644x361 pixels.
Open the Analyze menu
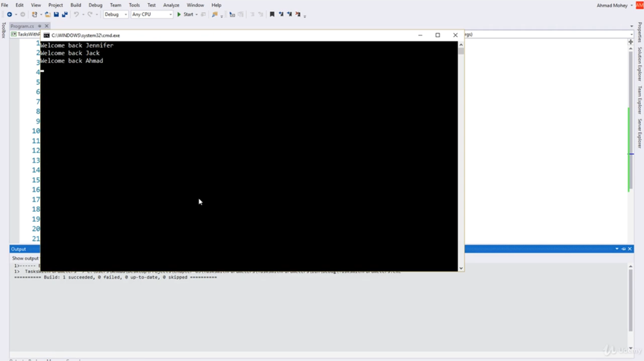click(171, 5)
